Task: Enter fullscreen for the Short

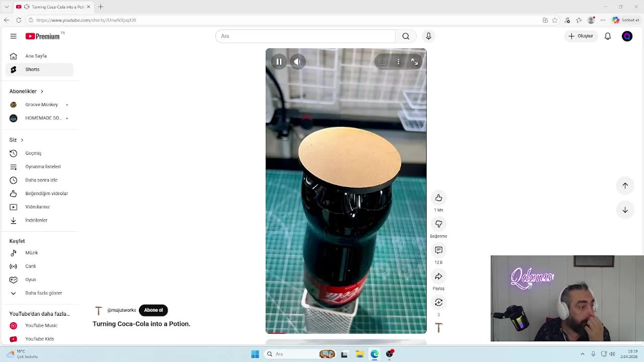Action: click(x=415, y=62)
